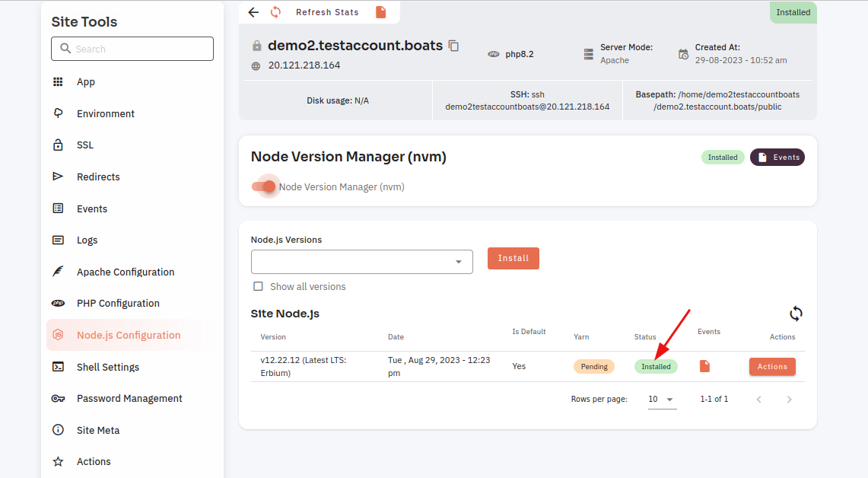This screenshot has width=868, height=478.
Task: Go to the previous page of results
Action: click(x=759, y=400)
